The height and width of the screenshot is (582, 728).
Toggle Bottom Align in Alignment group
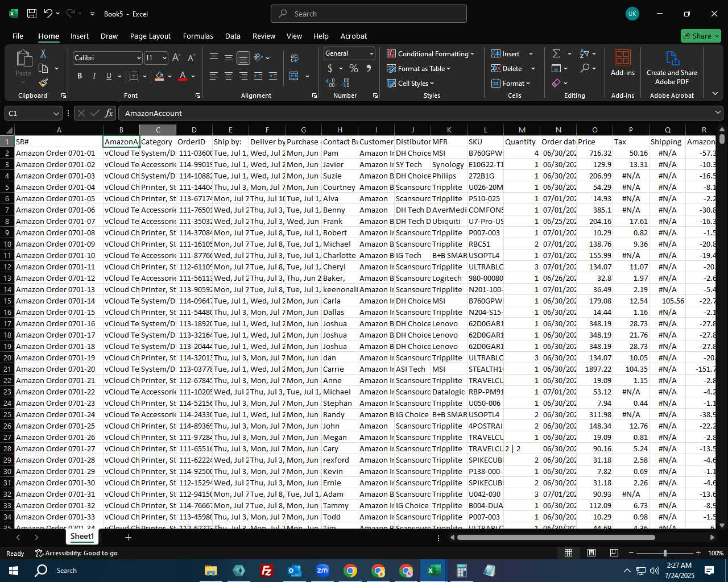(243, 57)
